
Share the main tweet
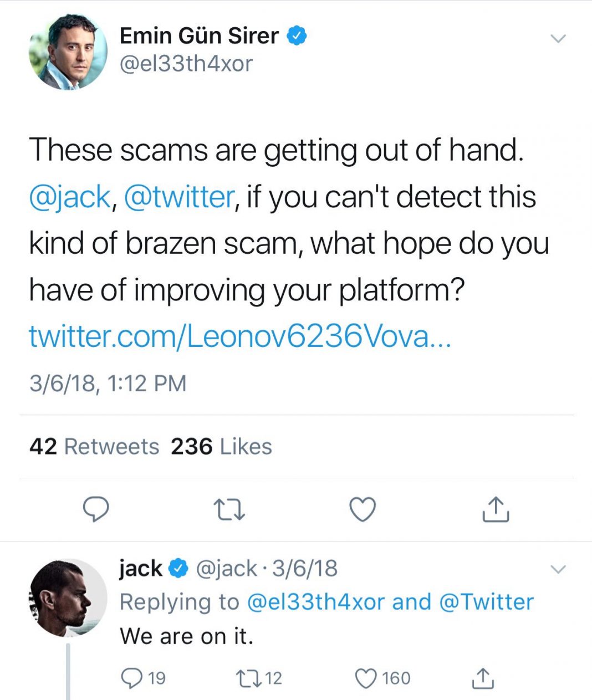tap(496, 509)
